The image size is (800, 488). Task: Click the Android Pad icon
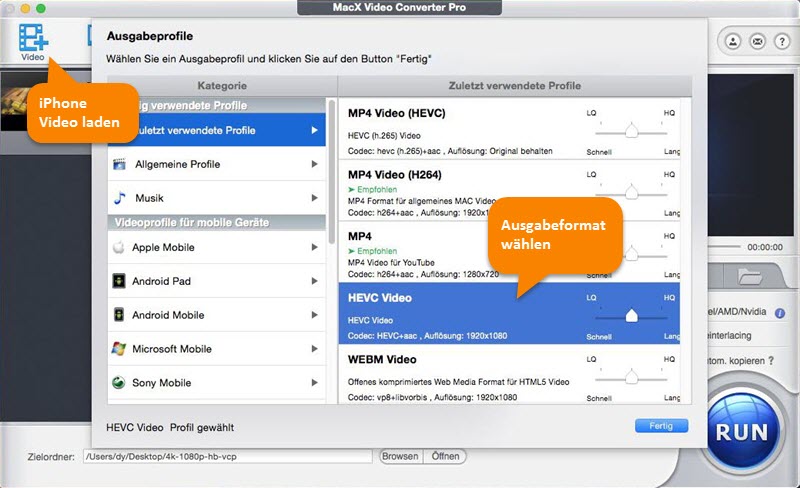coord(119,281)
